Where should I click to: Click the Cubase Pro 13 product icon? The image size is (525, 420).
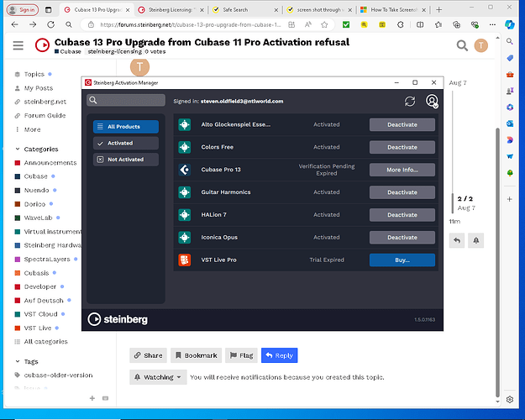point(185,170)
